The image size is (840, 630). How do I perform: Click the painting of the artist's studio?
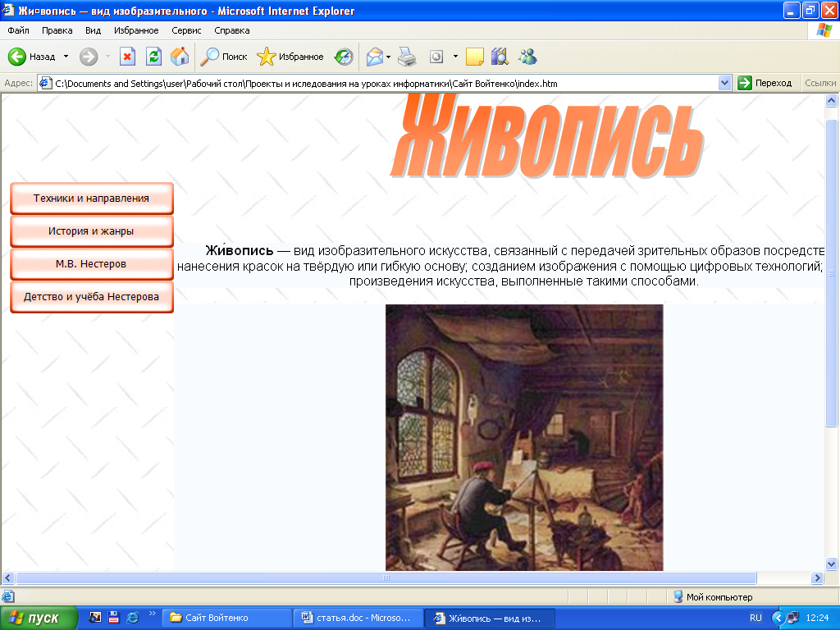tap(524, 438)
